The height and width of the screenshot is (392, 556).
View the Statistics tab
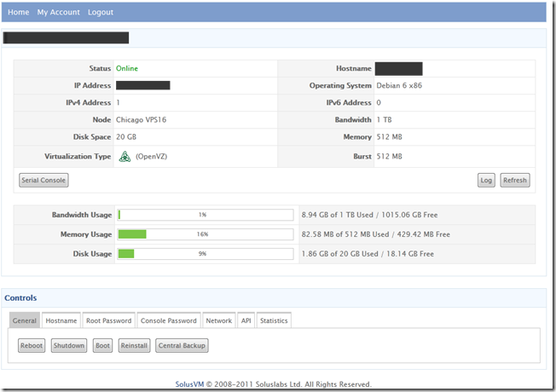click(x=274, y=320)
